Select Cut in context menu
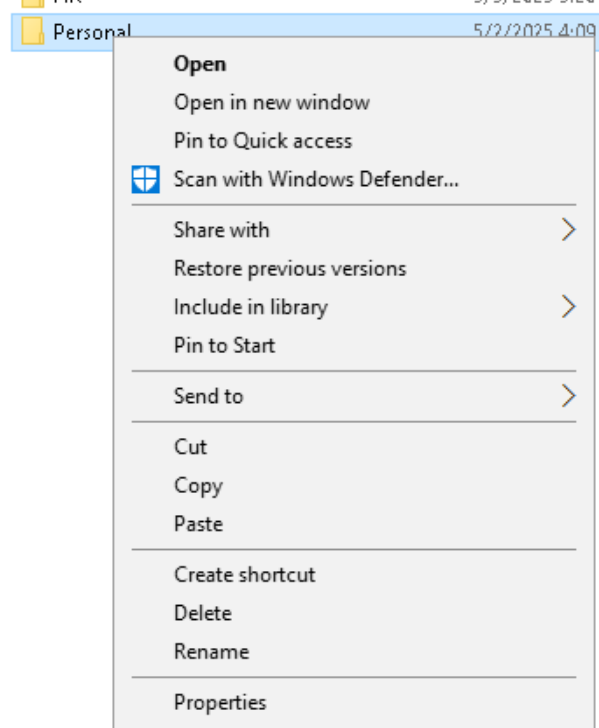Viewport: 599px width, 728px height. point(190,447)
